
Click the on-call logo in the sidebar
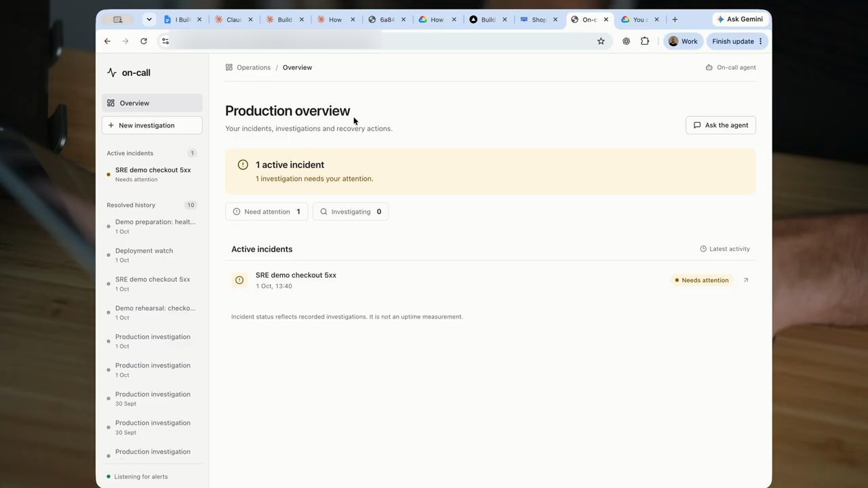pyautogui.click(x=129, y=73)
